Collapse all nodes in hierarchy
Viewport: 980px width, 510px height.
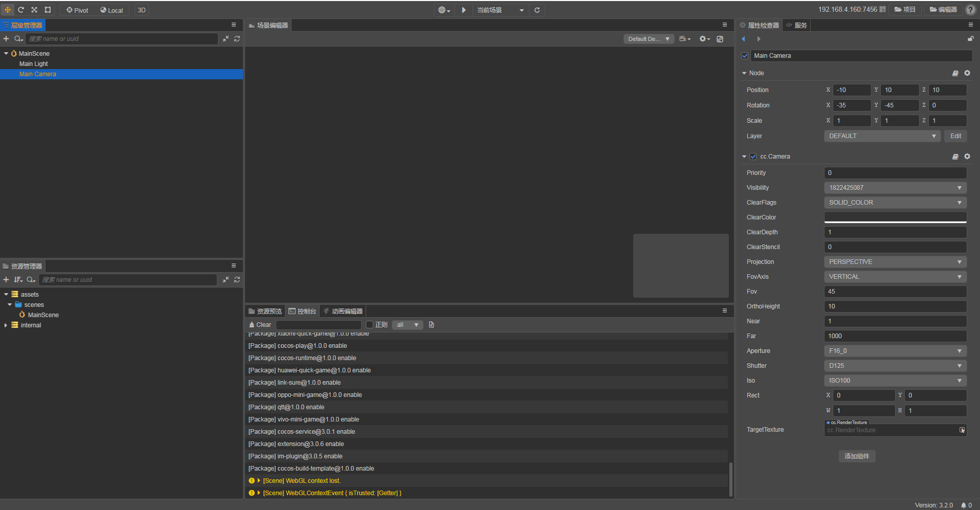tap(226, 39)
